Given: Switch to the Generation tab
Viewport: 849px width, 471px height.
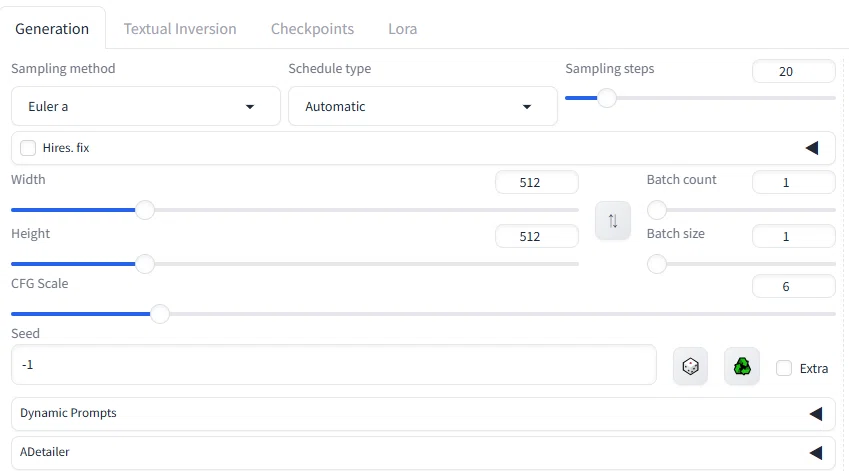Looking at the screenshot, I should [x=52, y=29].
